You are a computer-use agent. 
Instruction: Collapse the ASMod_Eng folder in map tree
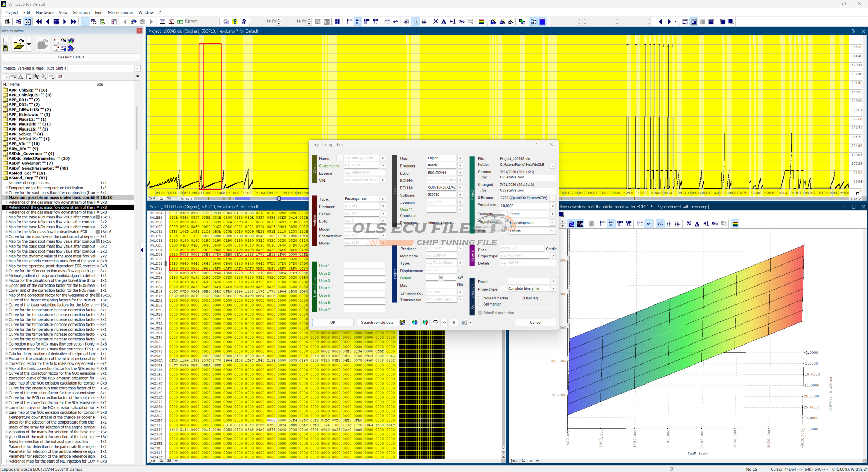(5, 178)
